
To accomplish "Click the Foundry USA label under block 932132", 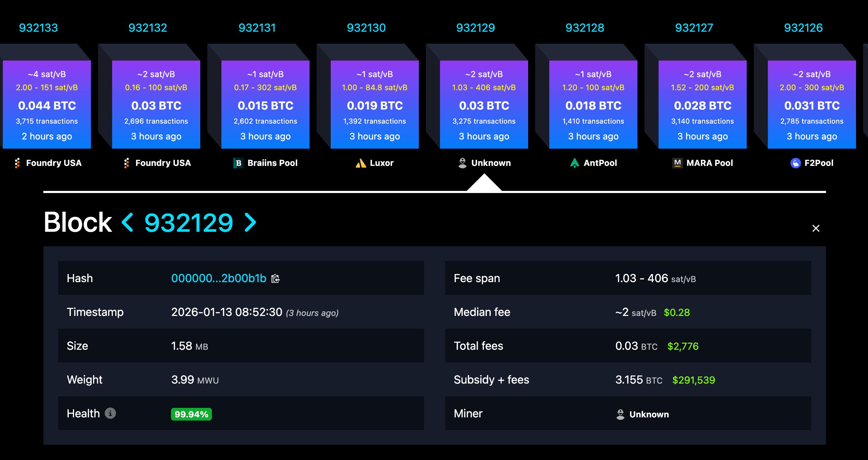I will click(x=163, y=163).
